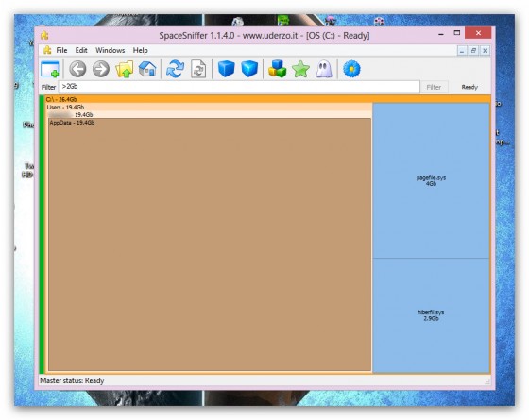Open the Windows menu
Image resolution: width=529 pixels, height=420 pixels.
[x=110, y=50]
